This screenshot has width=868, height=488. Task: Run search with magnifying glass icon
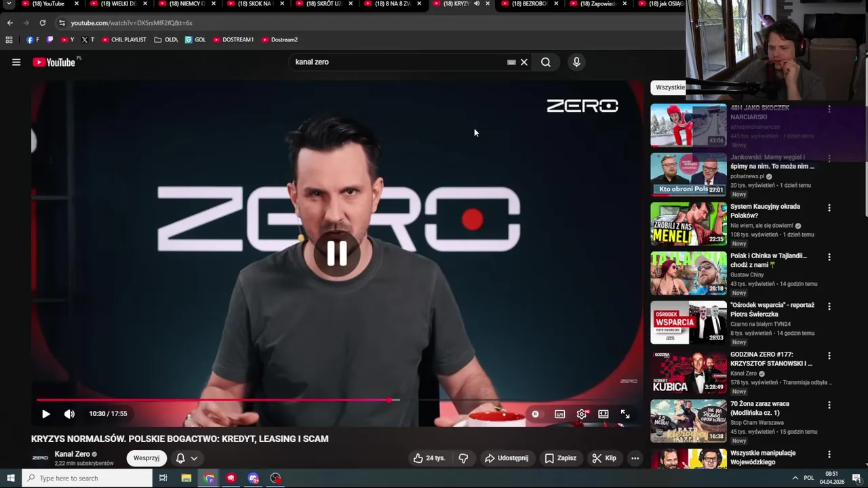[x=546, y=62]
